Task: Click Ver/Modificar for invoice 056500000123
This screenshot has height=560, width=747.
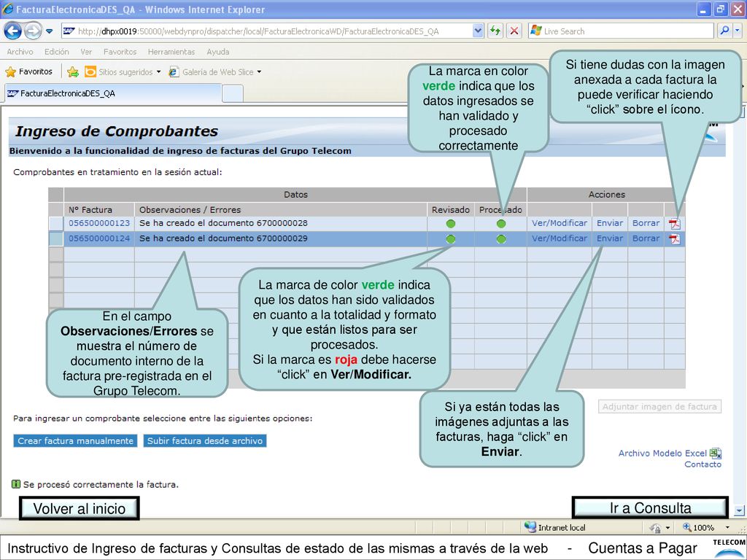Action: (560, 223)
